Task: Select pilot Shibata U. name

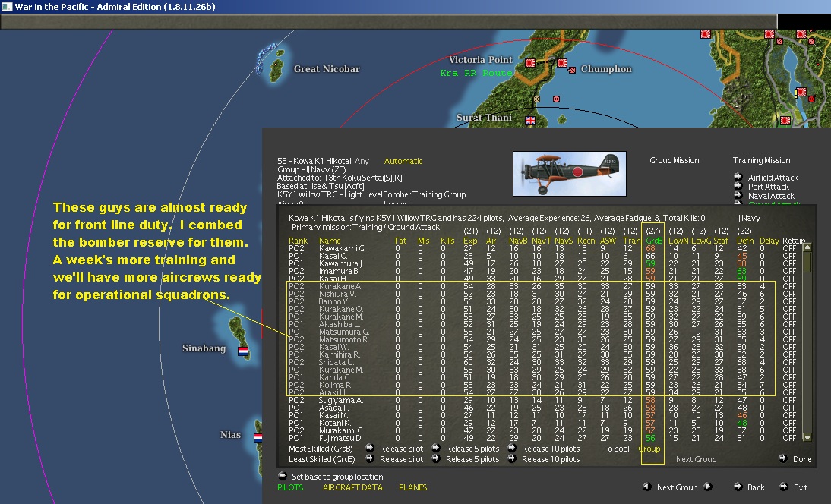Action: tap(336, 362)
